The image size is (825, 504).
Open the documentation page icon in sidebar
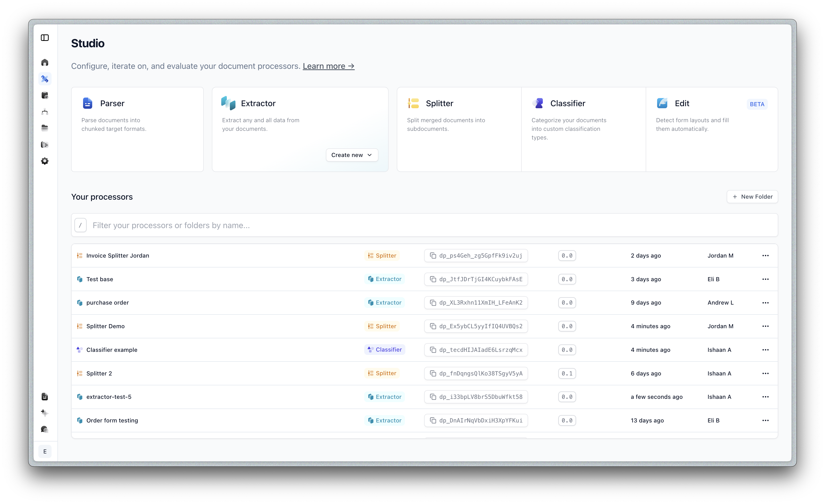tap(45, 397)
